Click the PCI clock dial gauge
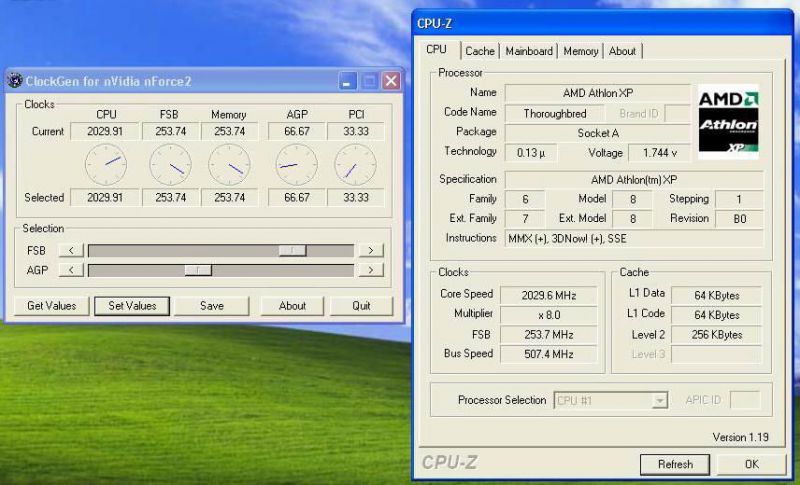800x485 pixels. 355,165
